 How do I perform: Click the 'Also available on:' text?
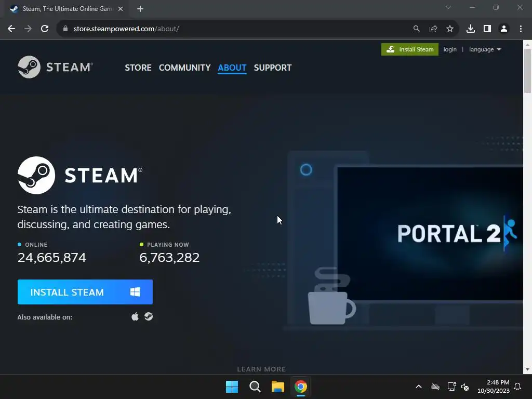point(45,317)
